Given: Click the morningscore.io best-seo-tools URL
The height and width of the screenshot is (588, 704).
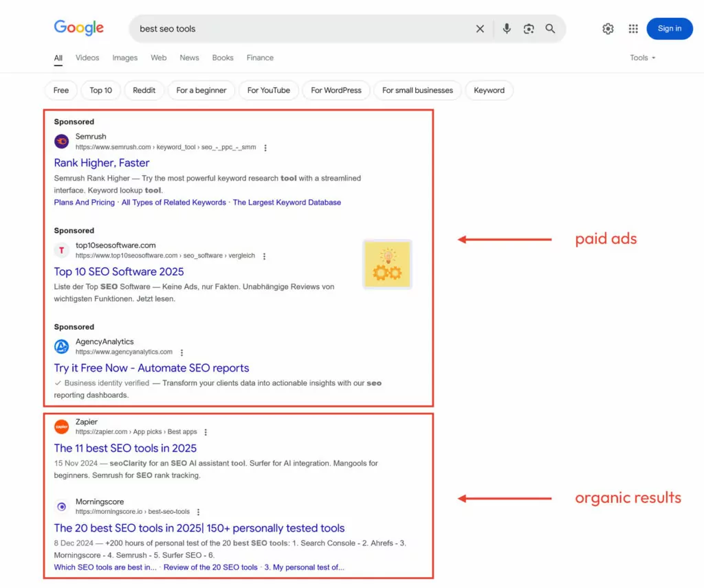Looking at the screenshot, I should [x=133, y=512].
